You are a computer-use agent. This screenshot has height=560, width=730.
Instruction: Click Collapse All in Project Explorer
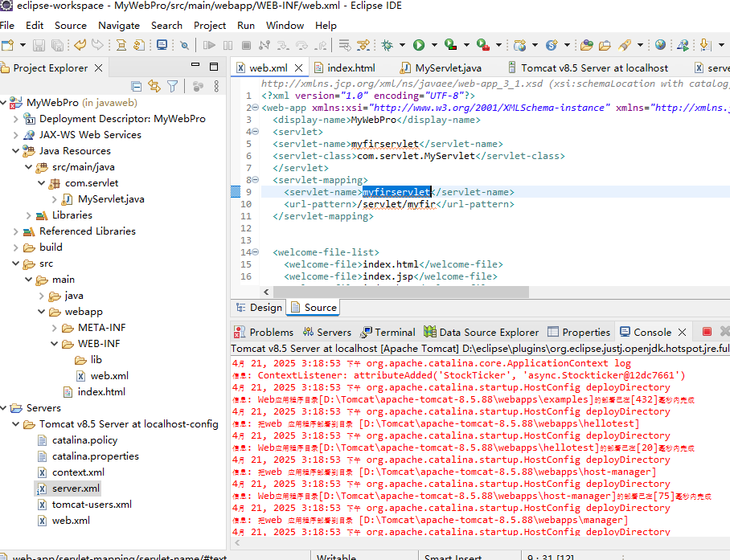pyautogui.click(x=137, y=86)
